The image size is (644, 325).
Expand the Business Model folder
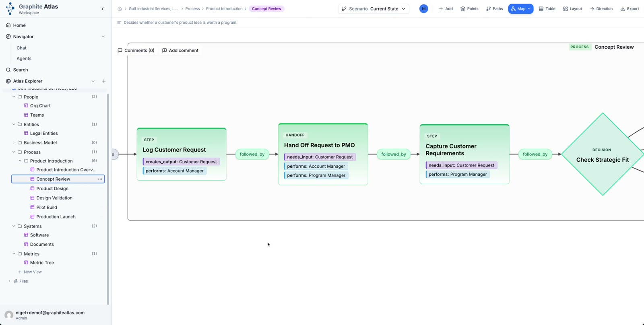14,143
